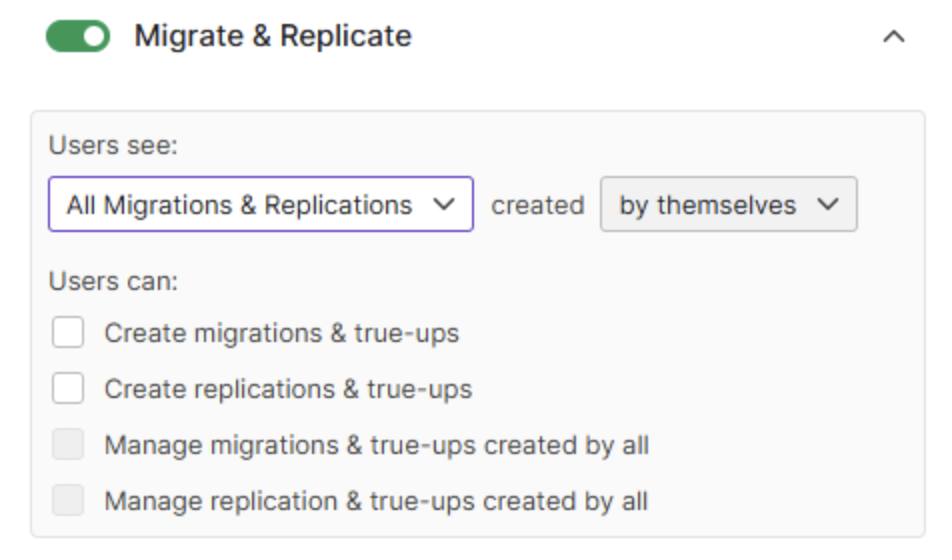The image size is (952, 560).
Task: Tick Manage replication & true-ups created by all
Action: [x=68, y=500]
